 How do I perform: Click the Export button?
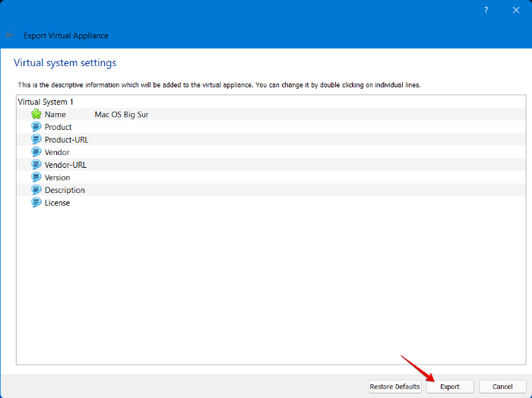click(450, 387)
